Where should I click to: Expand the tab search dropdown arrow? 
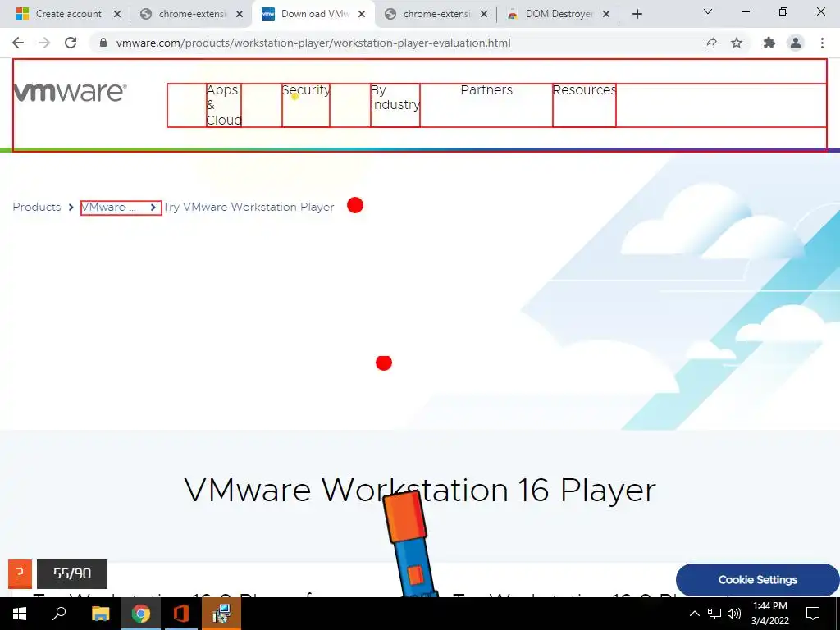708,11
